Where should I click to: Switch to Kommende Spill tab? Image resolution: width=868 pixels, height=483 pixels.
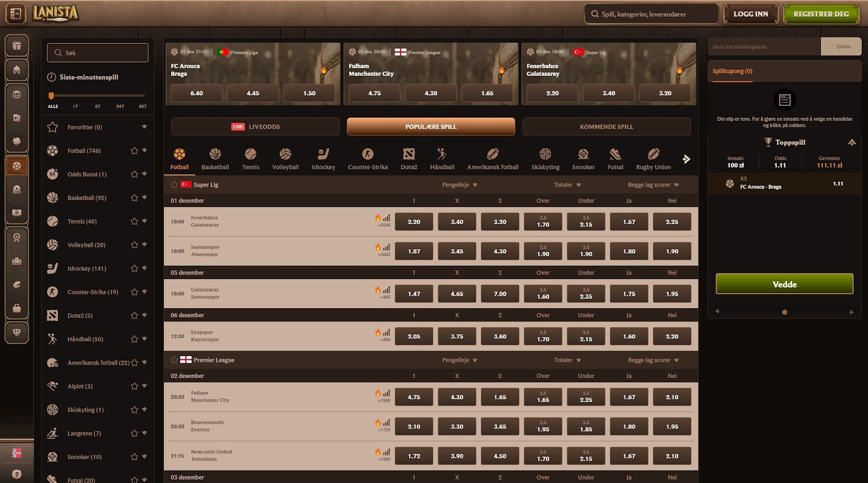pyautogui.click(x=606, y=126)
